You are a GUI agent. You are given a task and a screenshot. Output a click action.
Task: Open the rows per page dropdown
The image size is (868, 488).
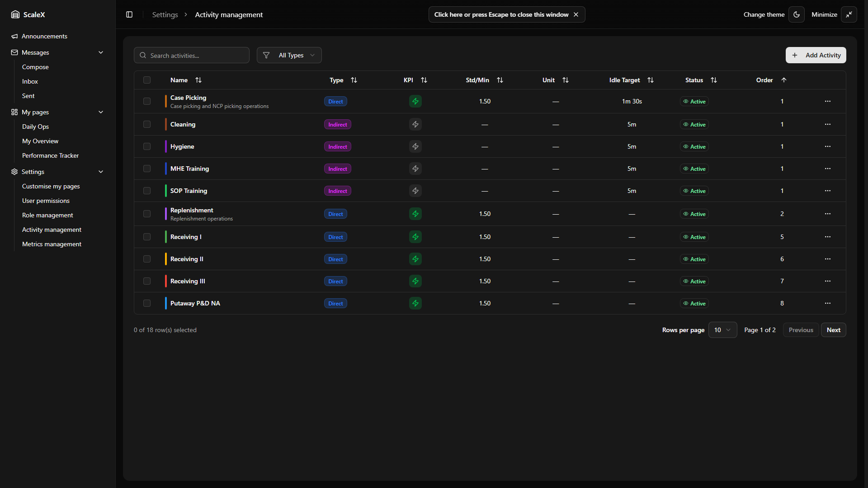pos(722,330)
